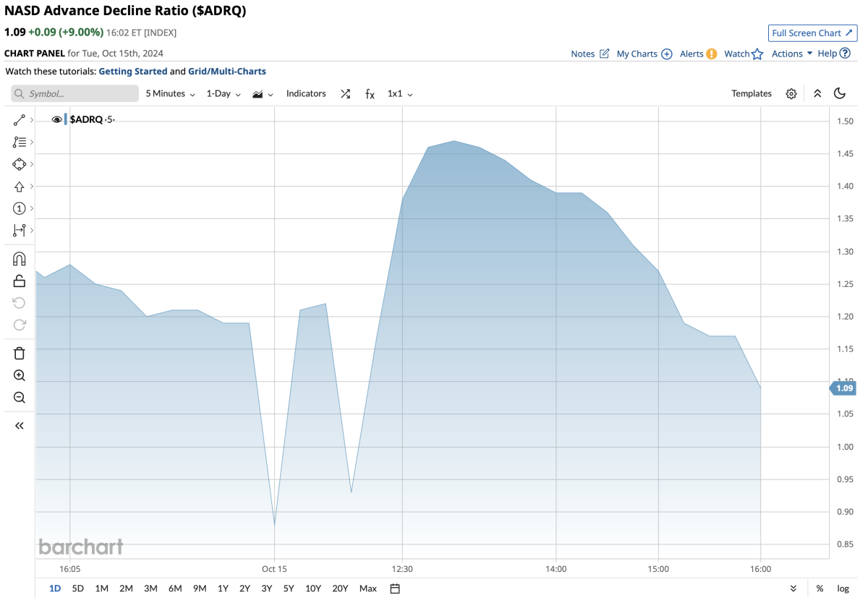The width and height of the screenshot is (868, 603).
Task: Toggle the log scale option
Action: click(x=843, y=589)
